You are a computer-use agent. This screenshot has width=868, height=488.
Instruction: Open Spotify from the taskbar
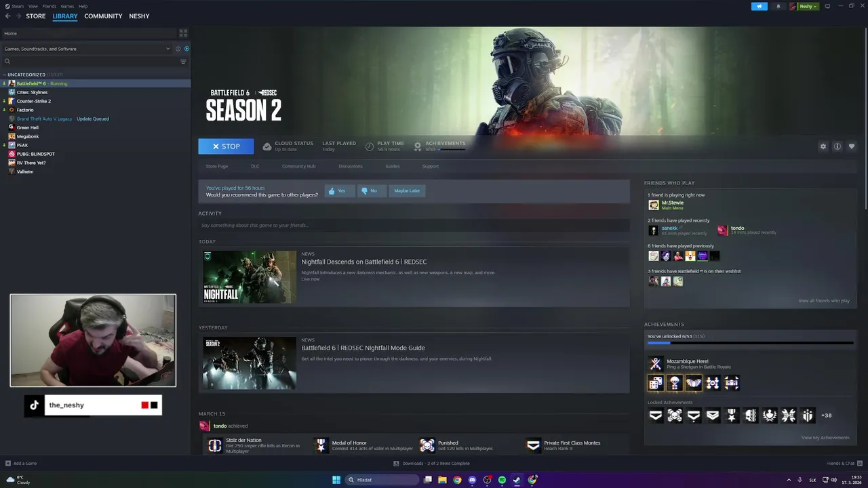[x=502, y=480]
